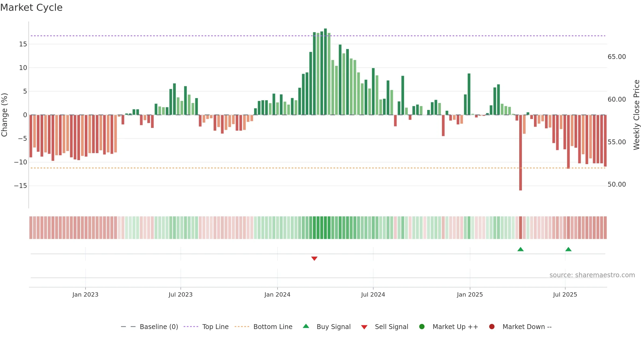Click the Jul 2023 axis label
The height and width of the screenshot is (362, 644).
pos(181,294)
